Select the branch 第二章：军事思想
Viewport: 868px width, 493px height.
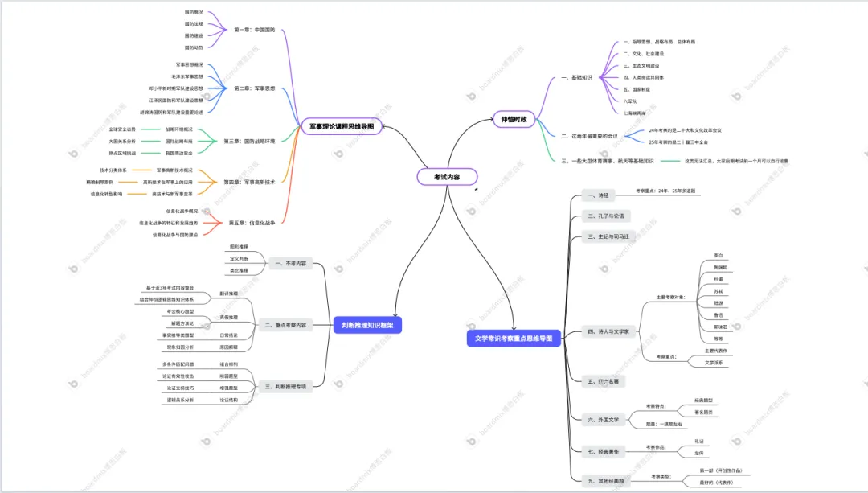pos(254,88)
